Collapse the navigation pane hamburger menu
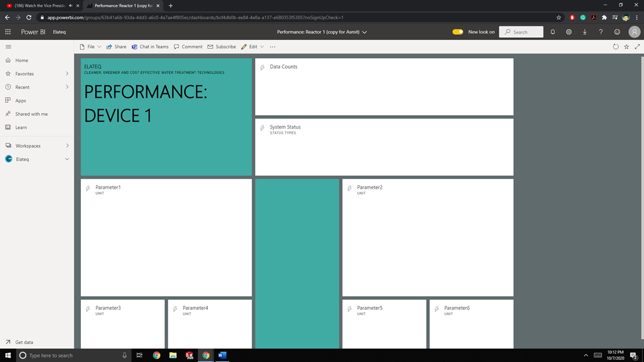The width and height of the screenshot is (644, 362). pyautogui.click(x=8, y=47)
